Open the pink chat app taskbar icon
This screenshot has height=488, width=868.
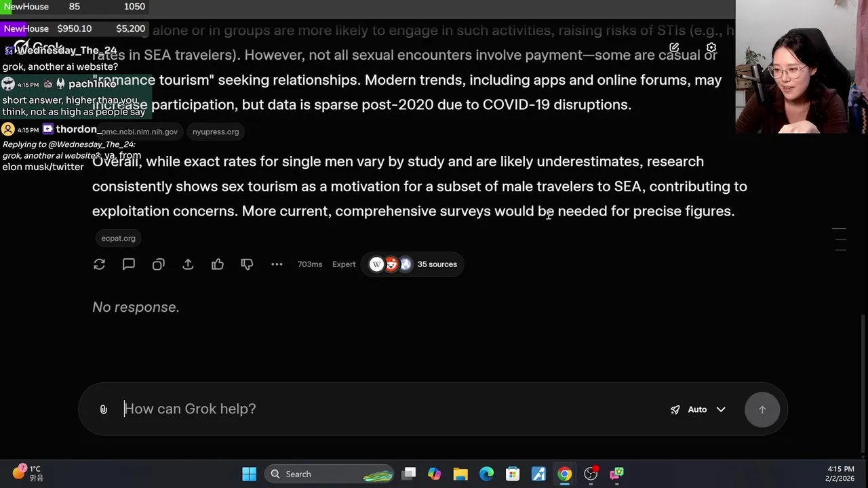pos(617,474)
